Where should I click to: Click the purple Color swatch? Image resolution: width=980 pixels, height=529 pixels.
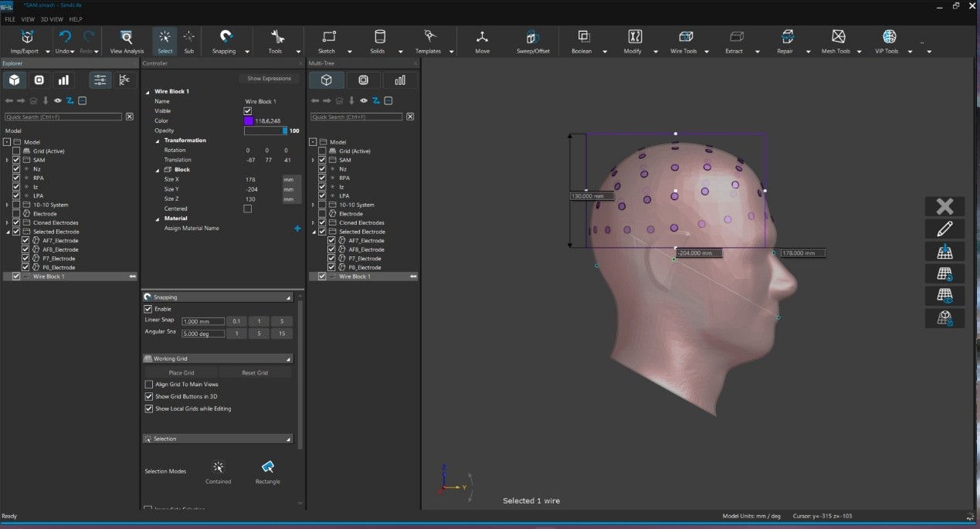pos(249,121)
